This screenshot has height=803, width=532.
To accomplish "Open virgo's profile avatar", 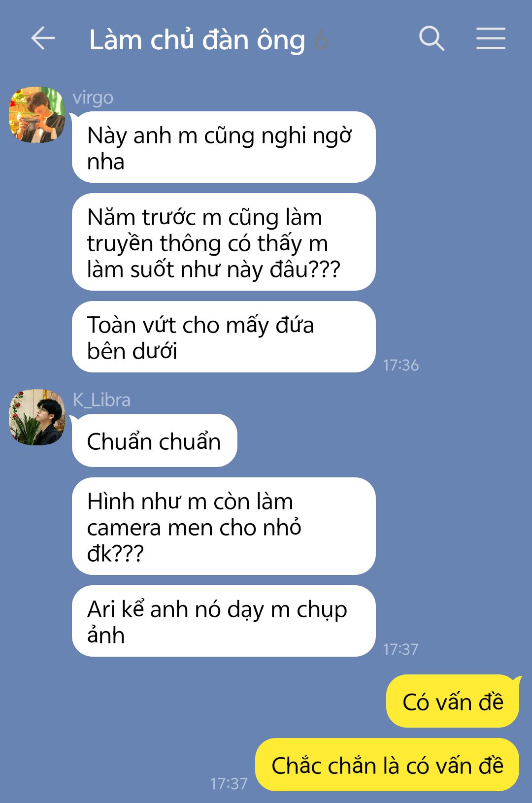I will (x=37, y=115).
